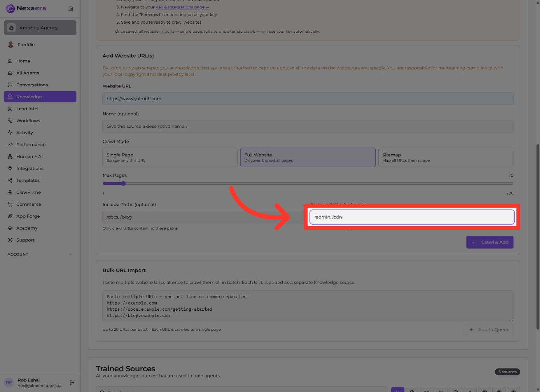Click the Max Pages slider handle
This screenshot has width=540, height=392.
point(123,184)
